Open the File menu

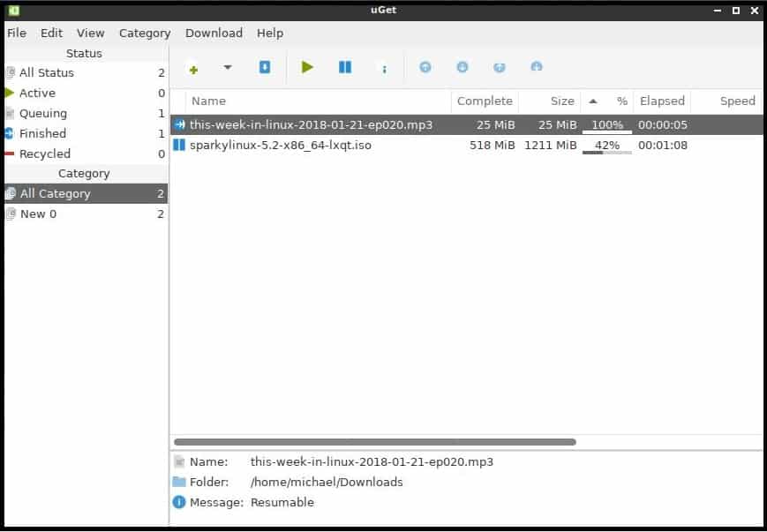pos(17,34)
